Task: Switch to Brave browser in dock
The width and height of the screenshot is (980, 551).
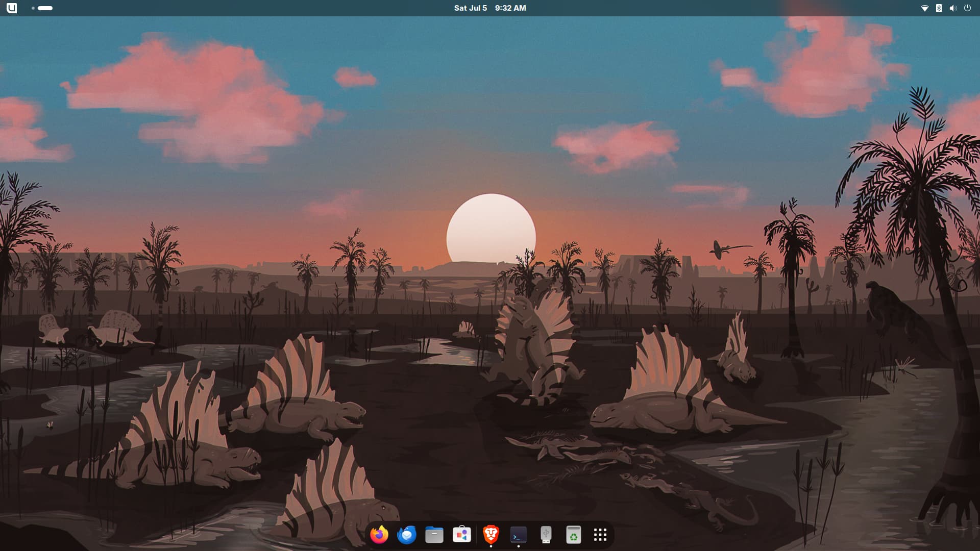Action: [491, 534]
